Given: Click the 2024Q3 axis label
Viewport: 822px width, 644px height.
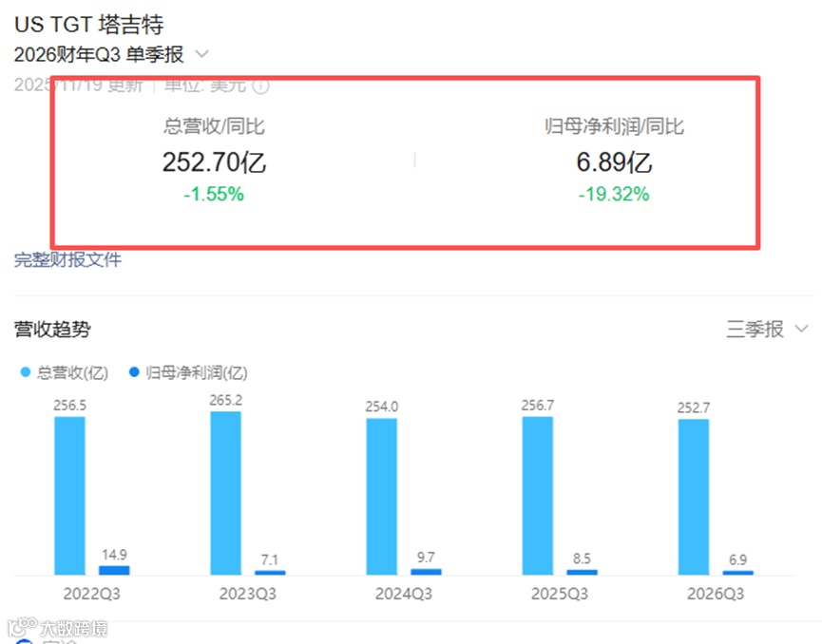Looking at the screenshot, I should 404,594.
